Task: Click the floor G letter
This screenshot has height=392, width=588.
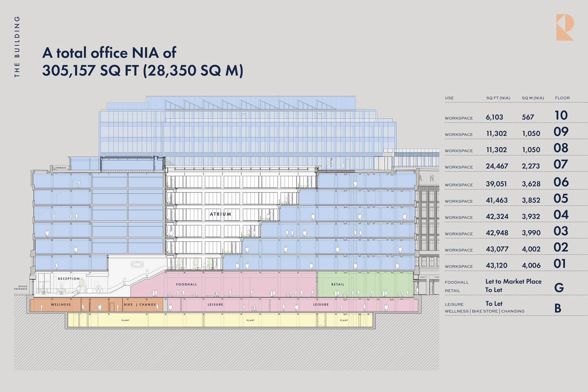Action: [x=559, y=287]
